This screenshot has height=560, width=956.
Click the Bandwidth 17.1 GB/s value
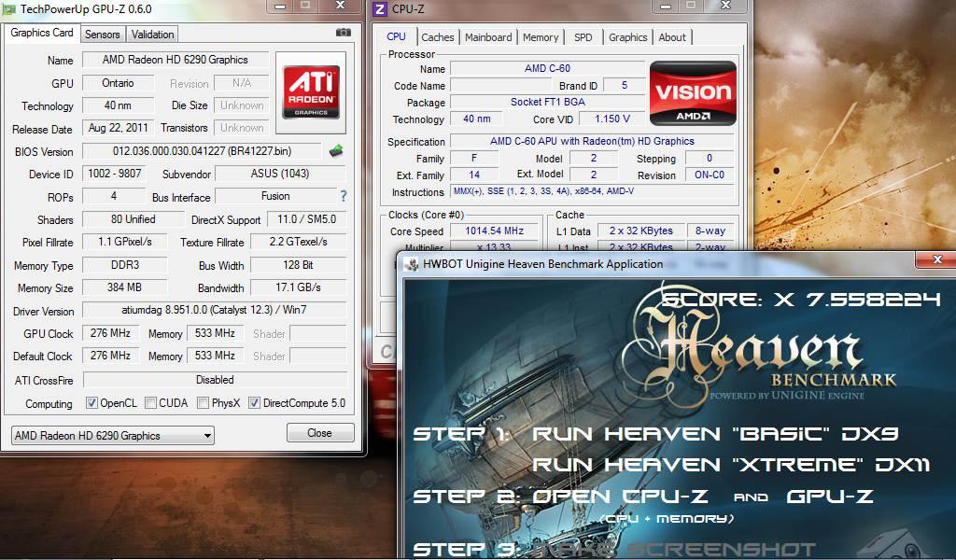tap(298, 287)
